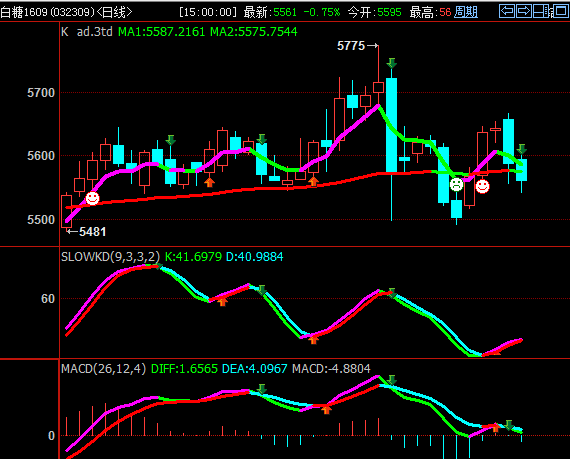Toggle the split-panel layout icon

coord(541,11)
